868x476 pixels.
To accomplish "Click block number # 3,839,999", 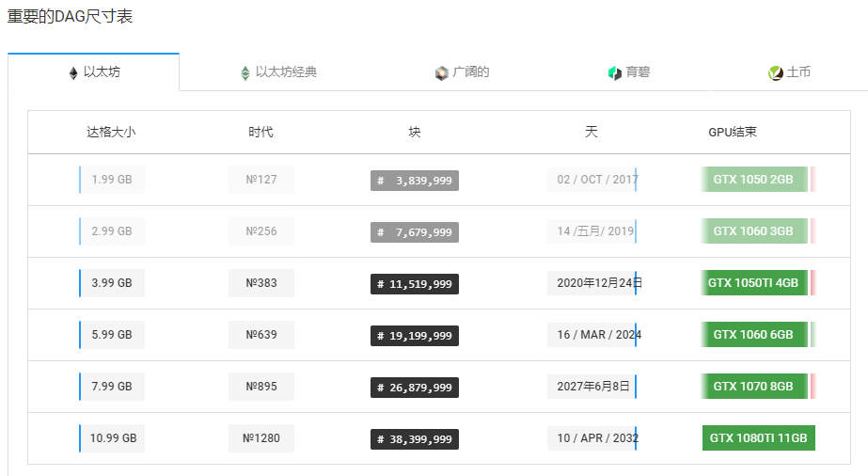I will [x=415, y=181].
